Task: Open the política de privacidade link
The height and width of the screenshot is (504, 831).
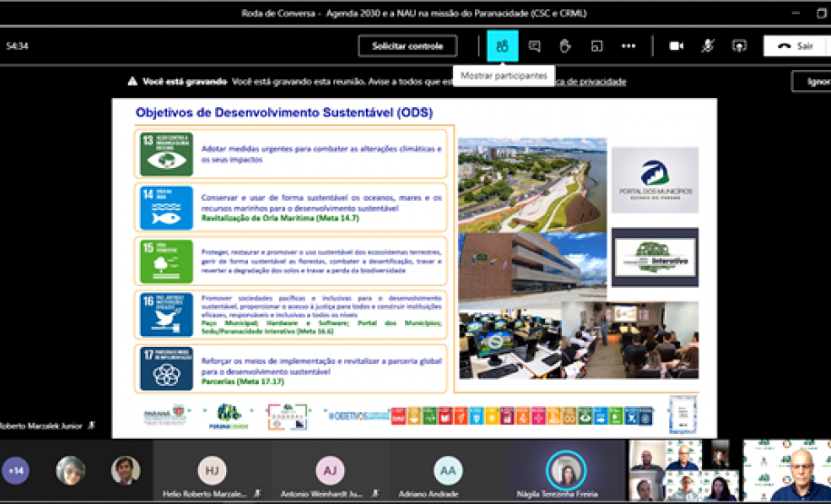Action: [x=589, y=82]
